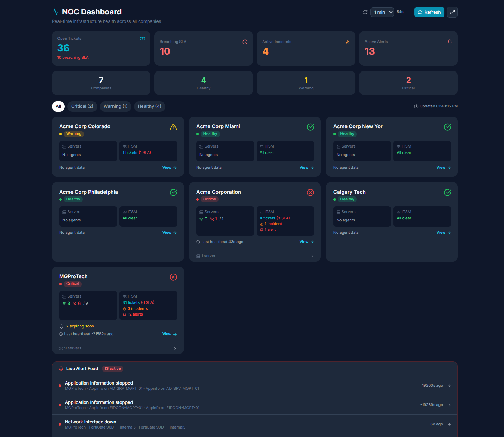Open arrow for AD-SRV-MGPT-01 Application Information alert

[x=449, y=386]
